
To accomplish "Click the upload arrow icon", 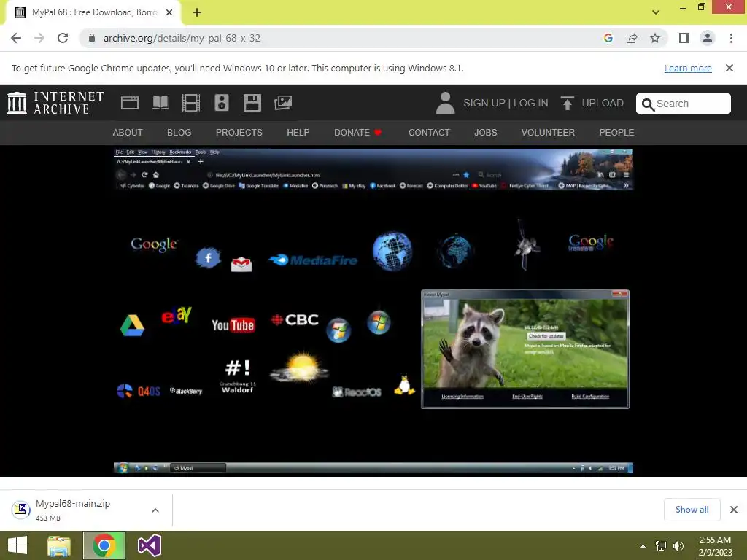I will coord(567,103).
